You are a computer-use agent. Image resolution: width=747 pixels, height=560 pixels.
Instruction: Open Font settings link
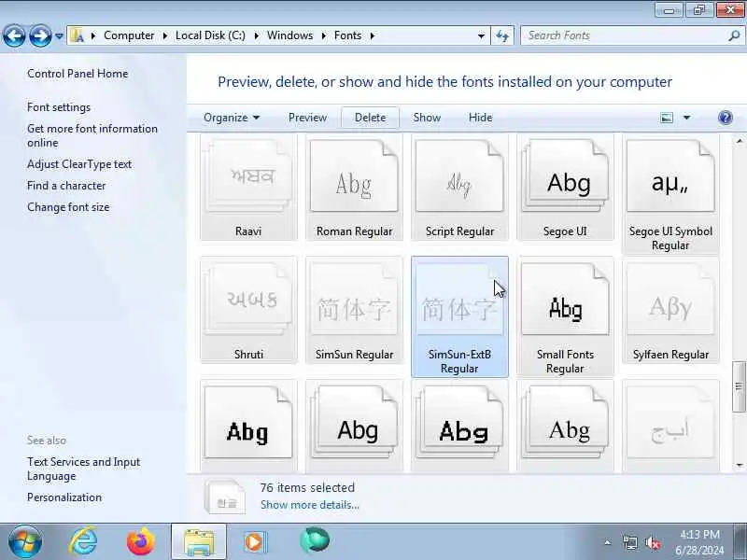(x=59, y=107)
